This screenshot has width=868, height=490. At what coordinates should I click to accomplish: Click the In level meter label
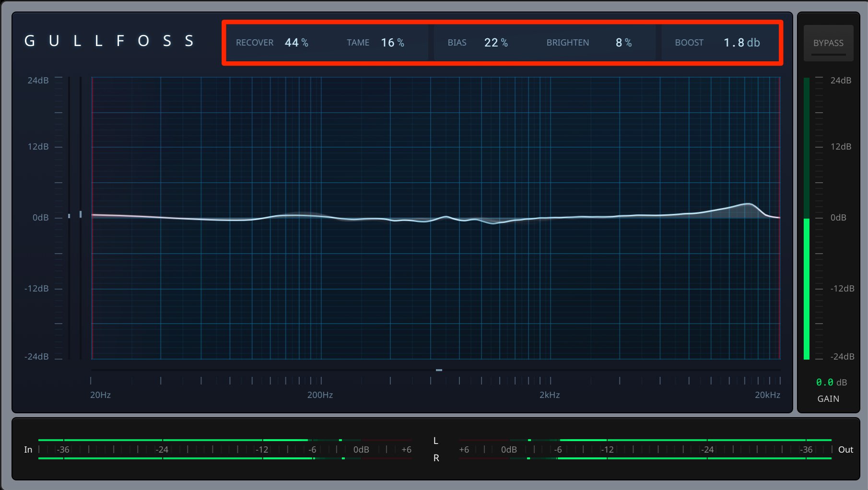click(x=28, y=449)
